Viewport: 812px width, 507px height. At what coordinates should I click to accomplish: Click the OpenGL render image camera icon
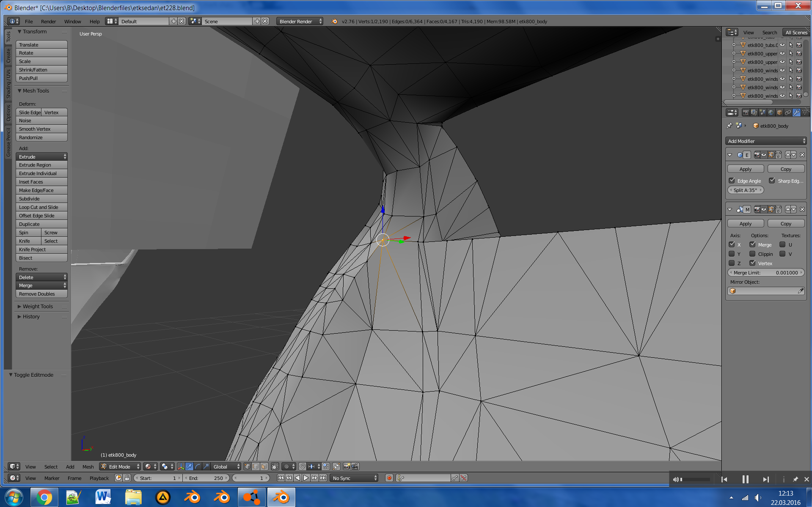[x=347, y=466]
